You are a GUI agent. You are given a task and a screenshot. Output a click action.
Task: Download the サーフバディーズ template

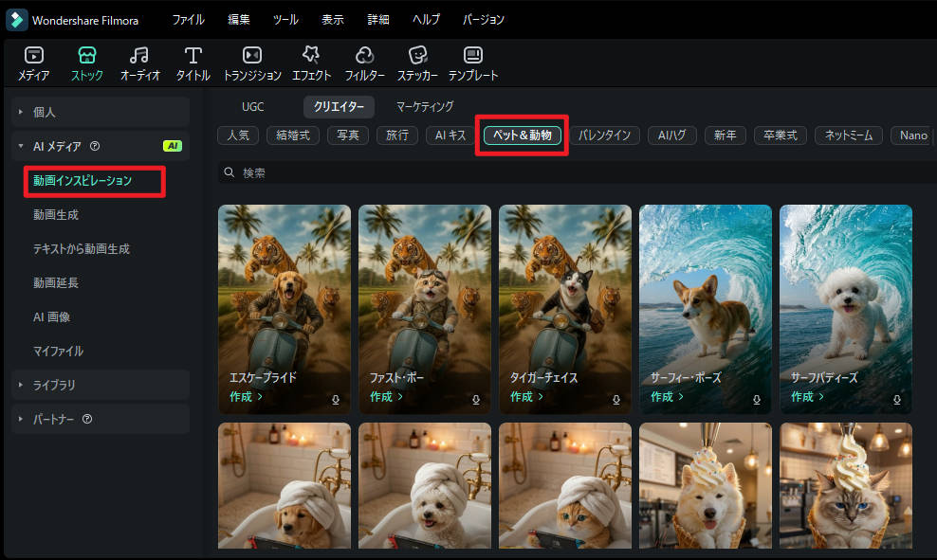pos(897,400)
